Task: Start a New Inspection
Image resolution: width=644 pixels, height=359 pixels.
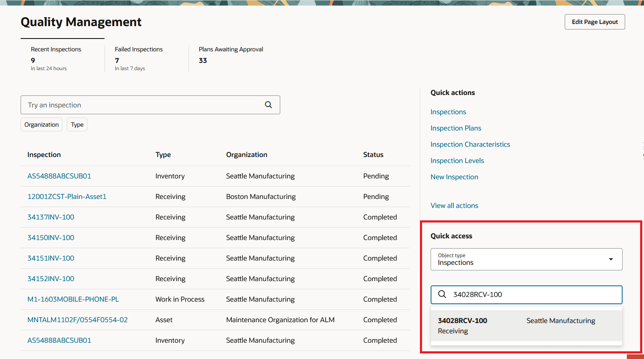Action: tap(454, 177)
